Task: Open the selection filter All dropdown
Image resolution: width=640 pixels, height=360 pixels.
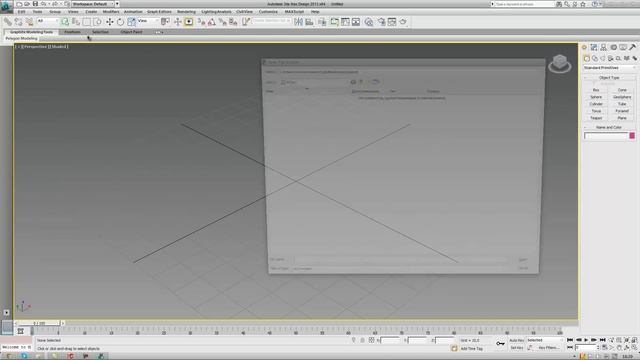Action: click(x=47, y=20)
